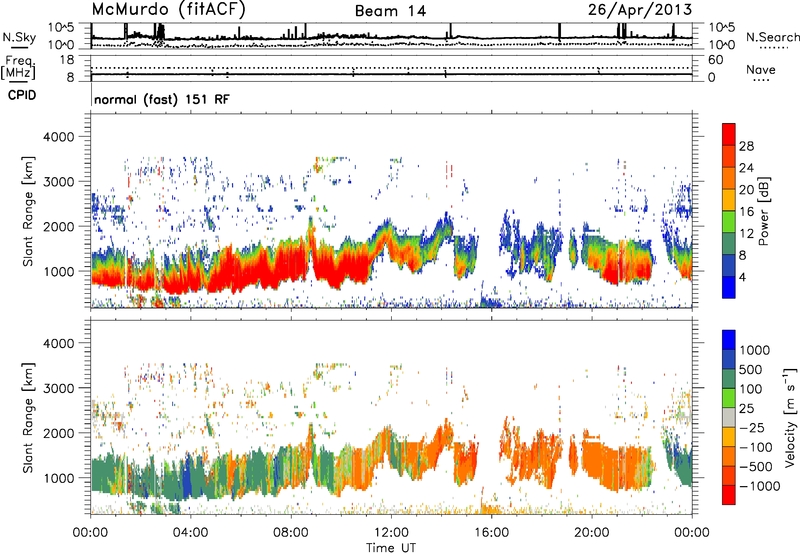Click the 12 dB label on Power colorbar
The width and height of the screenshot is (800, 554).
pyautogui.click(x=746, y=234)
